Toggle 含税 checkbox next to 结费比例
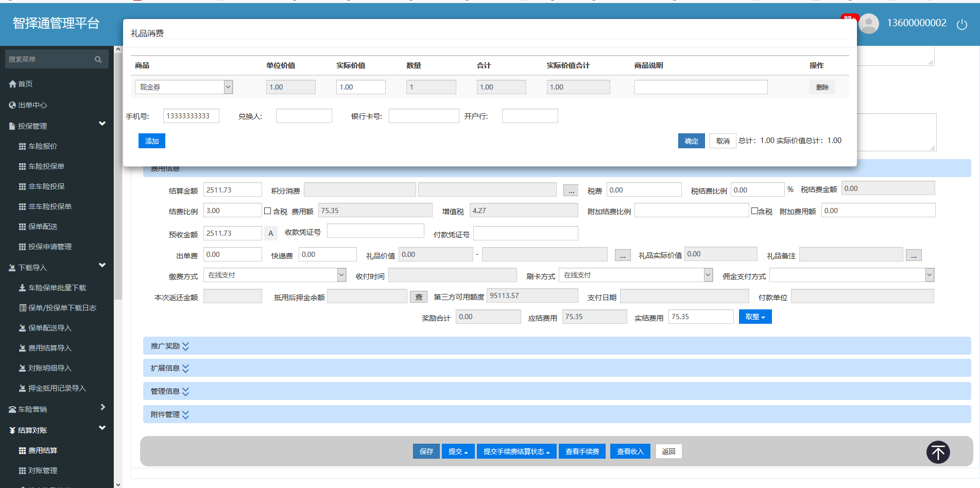This screenshot has height=488, width=980. click(268, 211)
